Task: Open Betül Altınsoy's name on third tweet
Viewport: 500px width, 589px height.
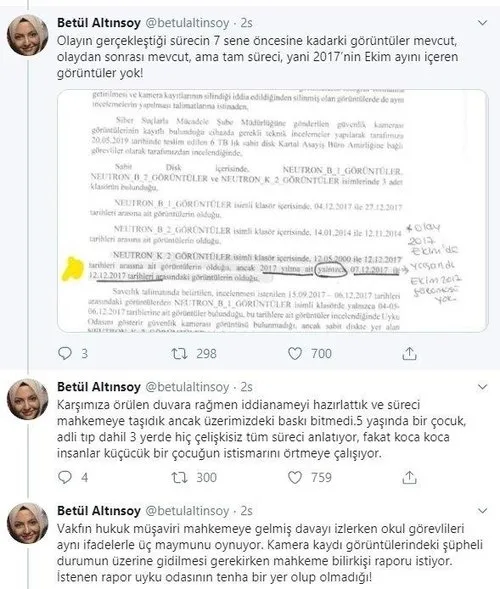Action: click(99, 511)
